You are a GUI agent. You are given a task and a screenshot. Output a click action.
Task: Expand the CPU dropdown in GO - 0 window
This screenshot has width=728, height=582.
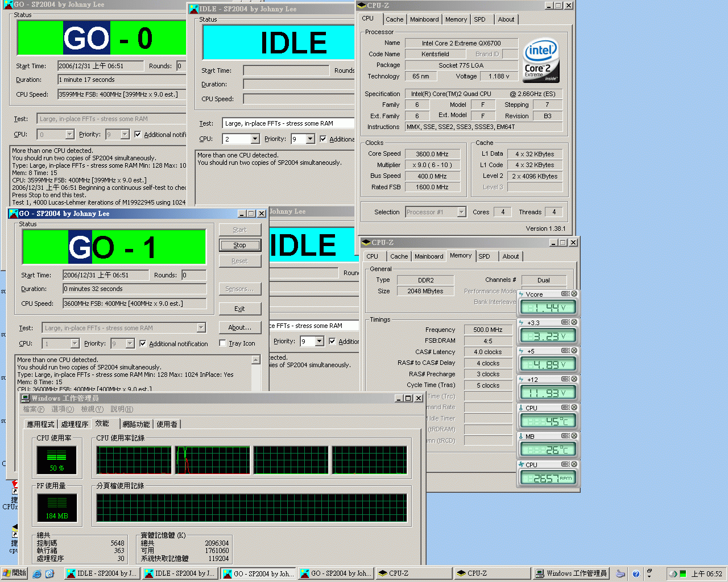coord(70,135)
